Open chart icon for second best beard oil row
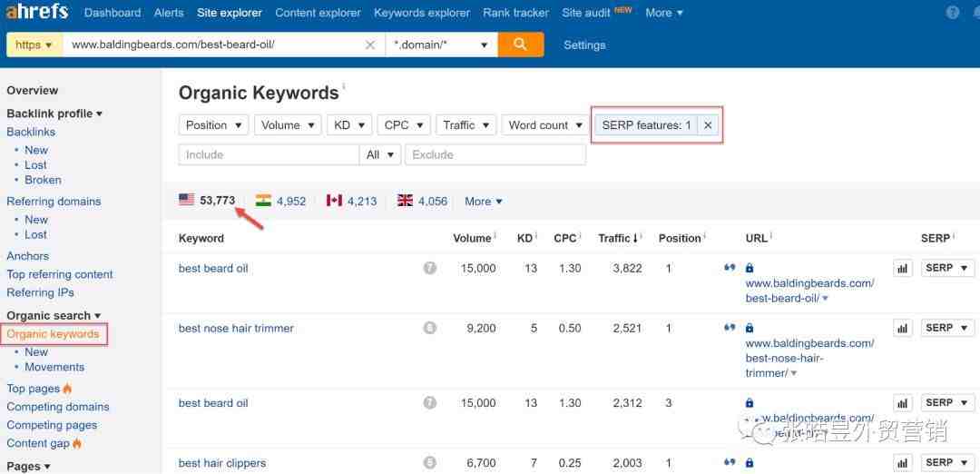Image resolution: width=980 pixels, height=474 pixels. 903,403
